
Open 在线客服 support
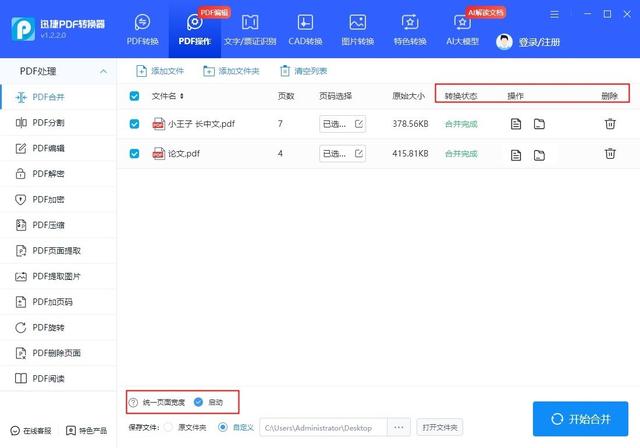(31, 430)
